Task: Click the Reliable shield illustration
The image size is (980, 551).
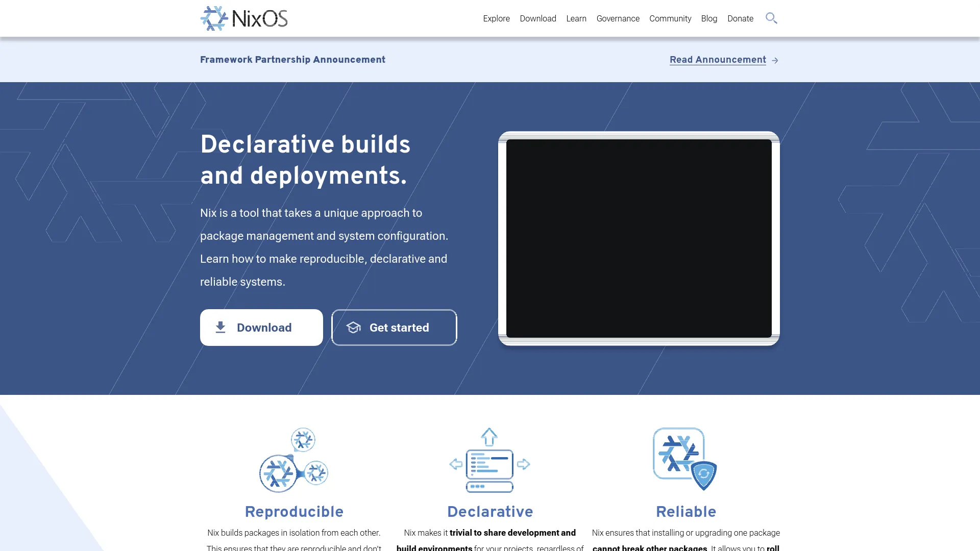Action: [x=685, y=459]
